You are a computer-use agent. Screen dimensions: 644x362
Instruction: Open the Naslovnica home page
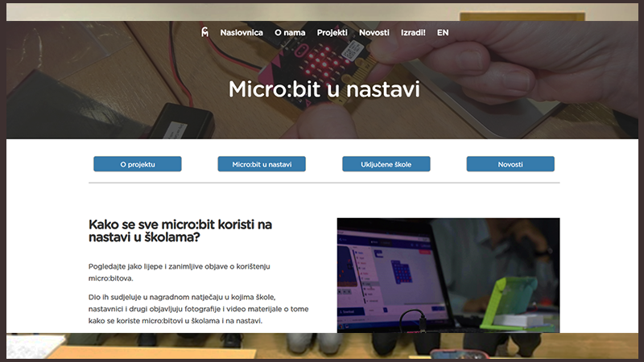(x=242, y=32)
